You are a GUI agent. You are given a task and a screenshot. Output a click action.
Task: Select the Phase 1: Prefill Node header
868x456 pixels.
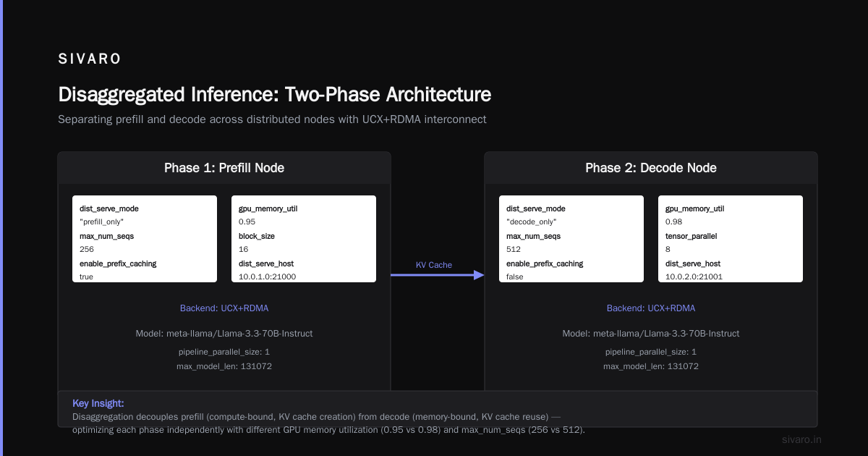coord(224,168)
